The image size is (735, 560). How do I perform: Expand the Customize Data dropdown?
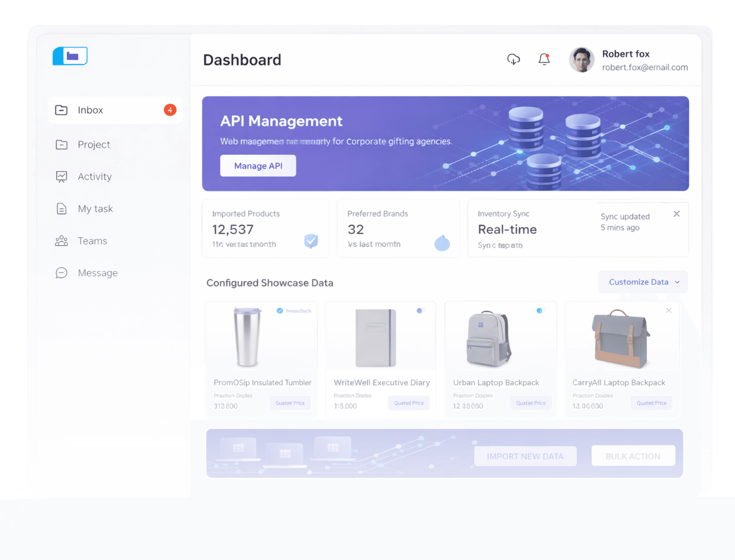click(638, 282)
